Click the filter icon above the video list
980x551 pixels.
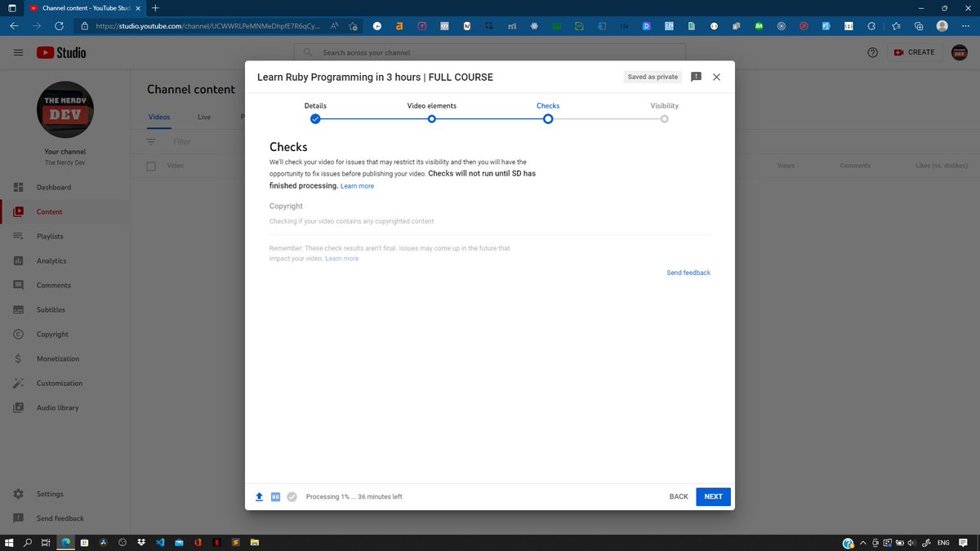point(151,141)
